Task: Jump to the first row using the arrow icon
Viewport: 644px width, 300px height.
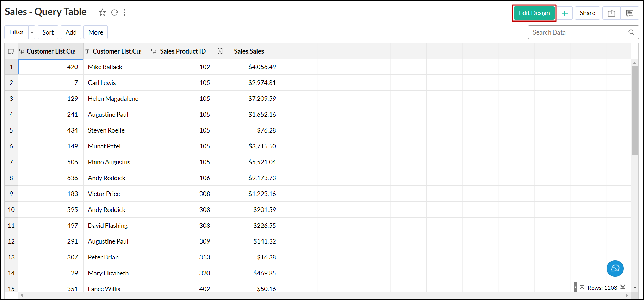Action: coord(582,287)
